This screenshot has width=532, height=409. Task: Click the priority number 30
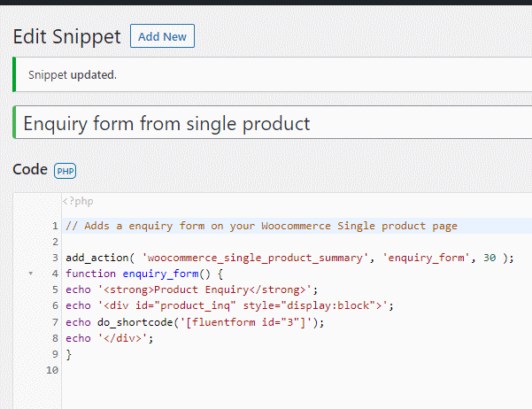490,258
